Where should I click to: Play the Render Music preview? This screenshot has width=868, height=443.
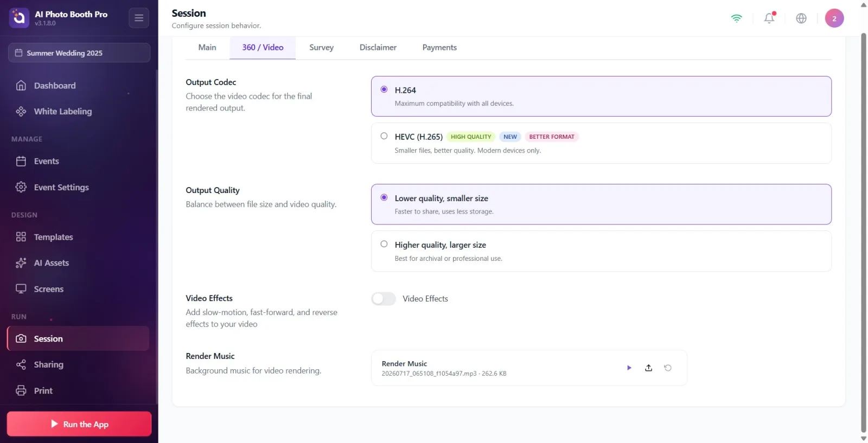629,368
